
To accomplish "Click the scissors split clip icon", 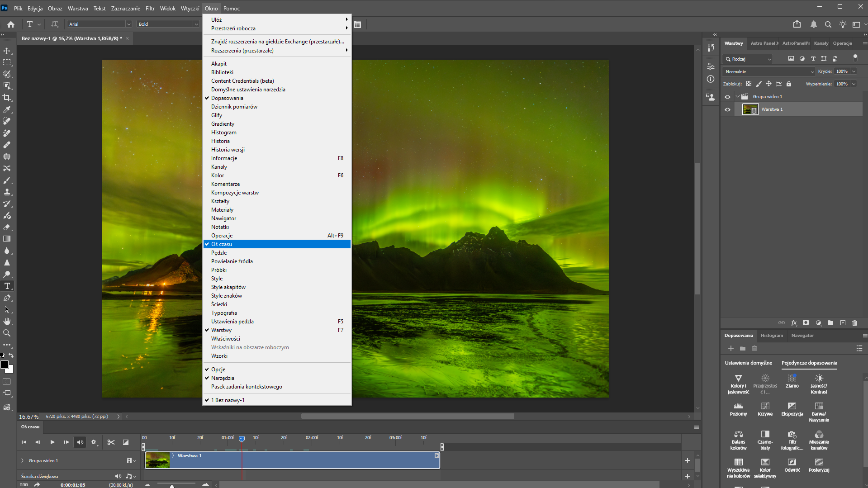I will click(111, 442).
